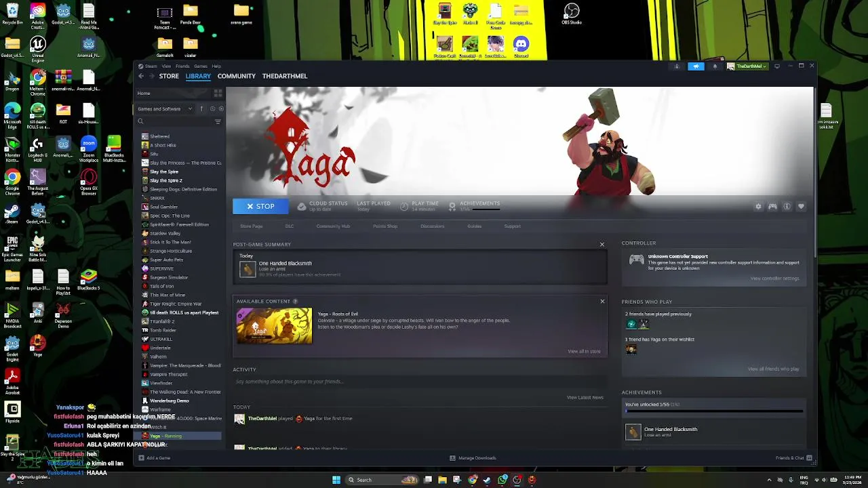Open Yaga Discussions link

(x=432, y=226)
